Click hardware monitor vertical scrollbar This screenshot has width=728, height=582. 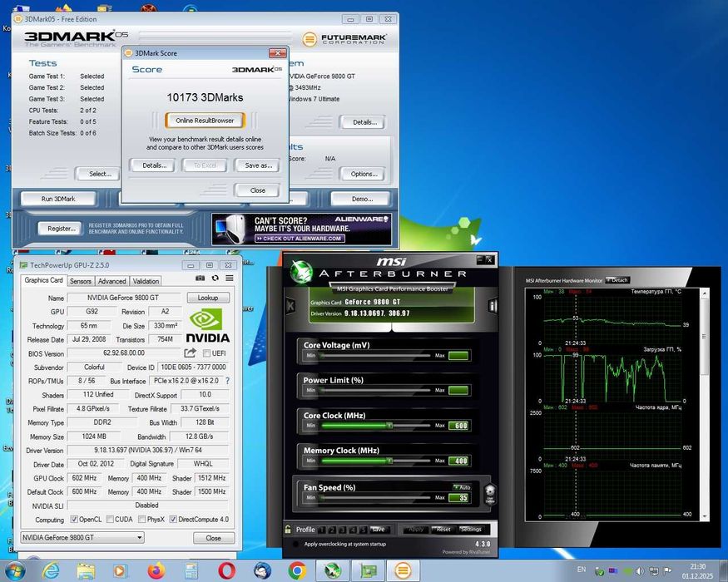[x=705, y=405]
